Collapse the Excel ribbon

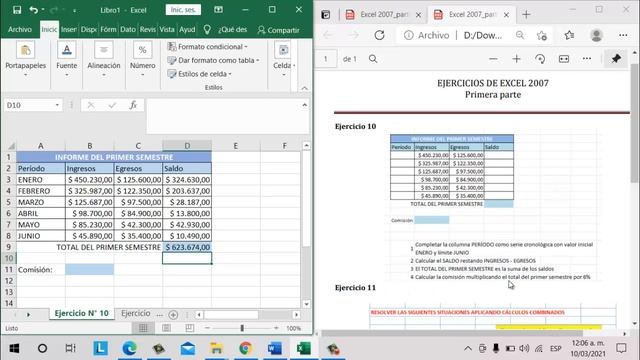pos(304,88)
